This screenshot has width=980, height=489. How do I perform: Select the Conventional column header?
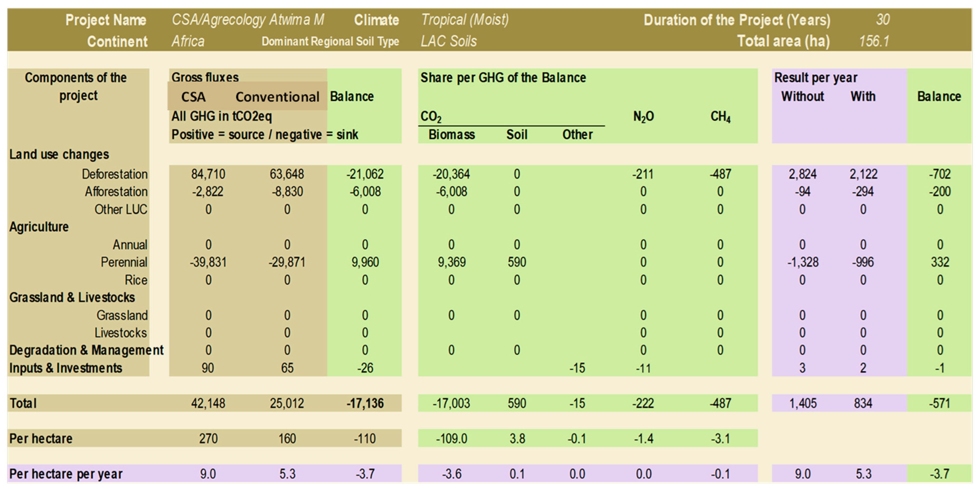tap(277, 97)
